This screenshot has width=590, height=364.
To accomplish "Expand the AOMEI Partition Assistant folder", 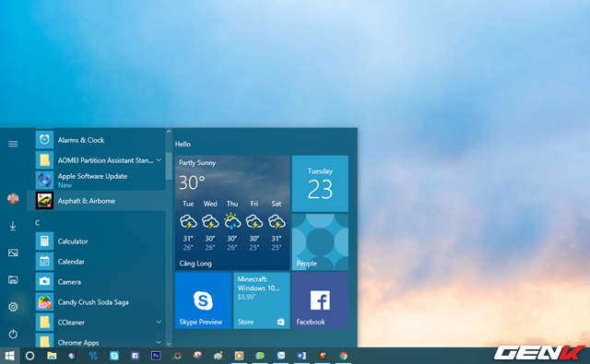I will (159, 160).
